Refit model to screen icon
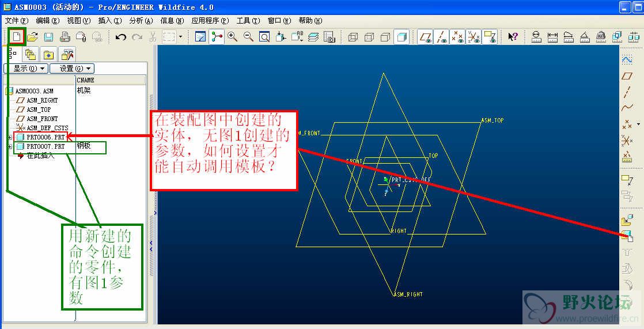The width and height of the screenshot is (644, 329). click(x=264, y=37)
